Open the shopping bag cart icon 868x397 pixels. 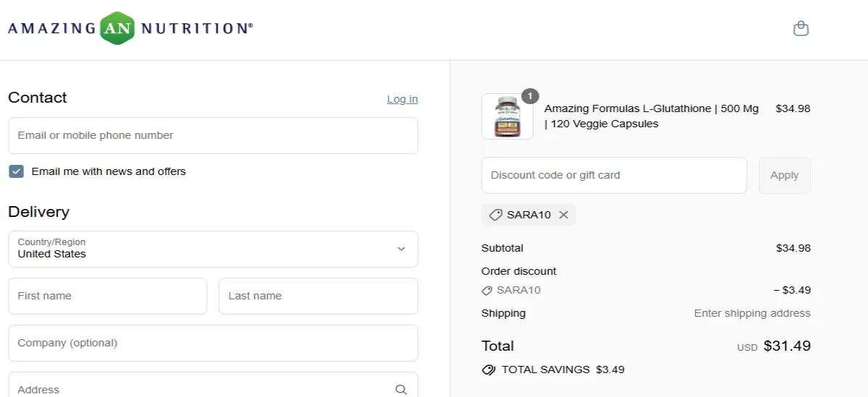click(x=801, y=29)
